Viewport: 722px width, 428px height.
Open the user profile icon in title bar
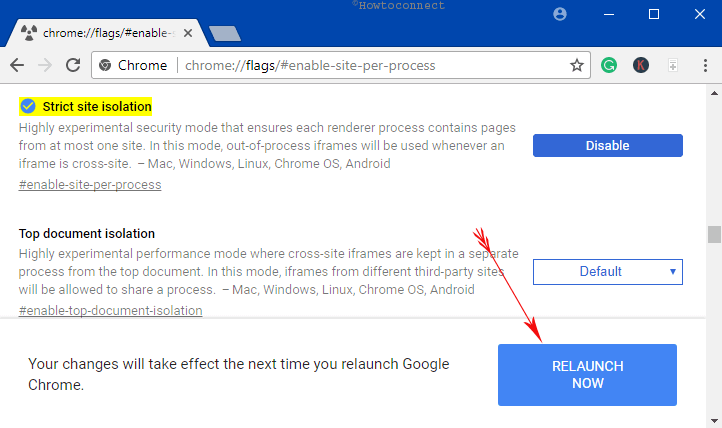coord(559,14)
